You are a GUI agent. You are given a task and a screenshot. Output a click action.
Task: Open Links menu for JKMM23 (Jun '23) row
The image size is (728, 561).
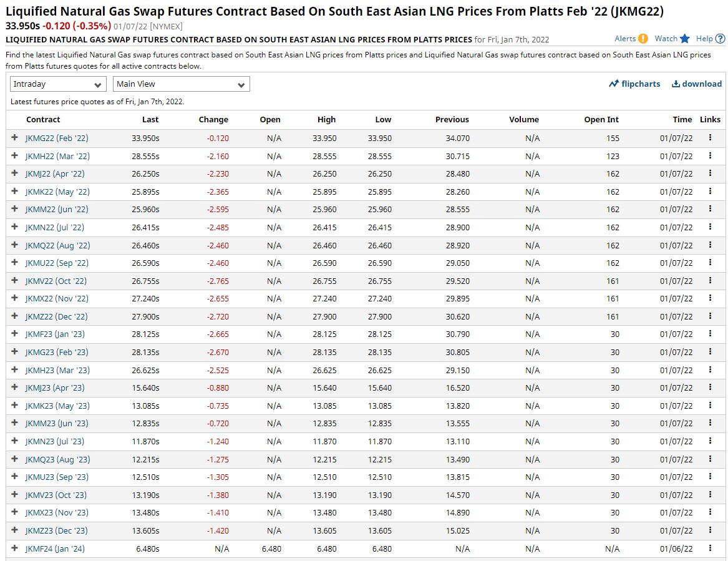(x=710, y=422)
